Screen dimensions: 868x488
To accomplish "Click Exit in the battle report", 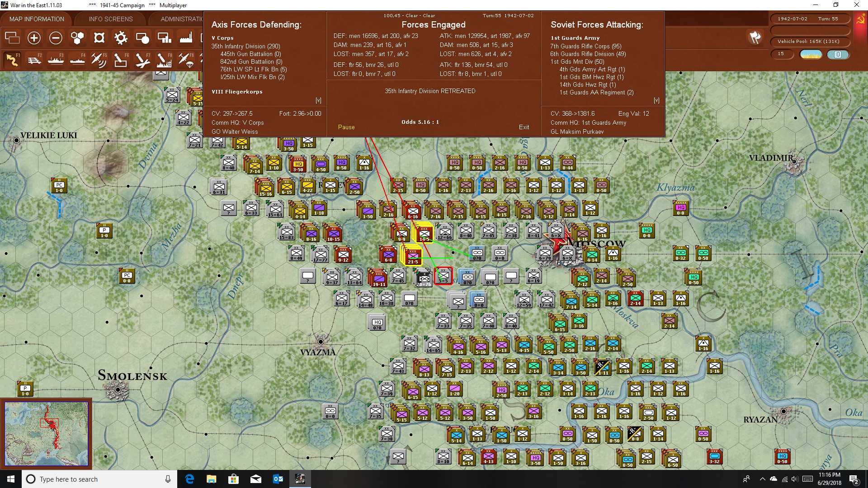I will click(x=524, y=127).
